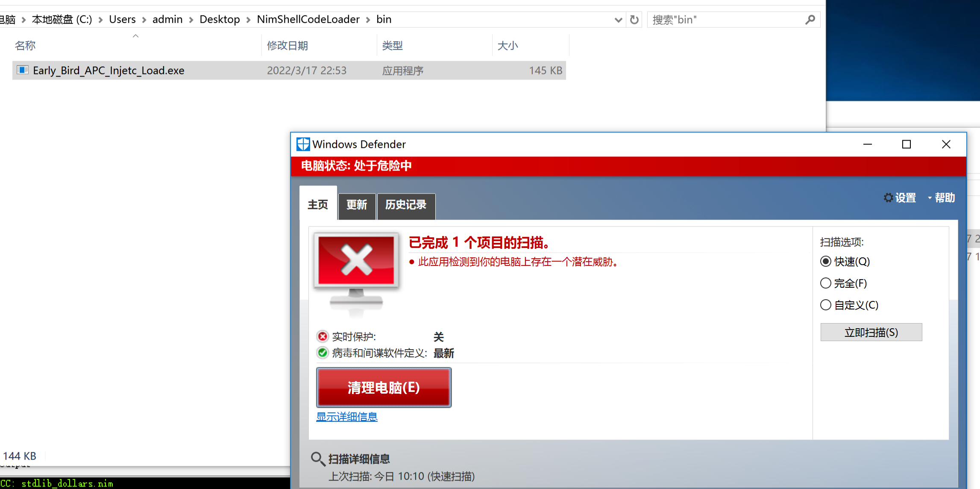Screen dimensions: 980x489
Task: Click the 病毒和间谍软件定义 status label
Action: 379,353
